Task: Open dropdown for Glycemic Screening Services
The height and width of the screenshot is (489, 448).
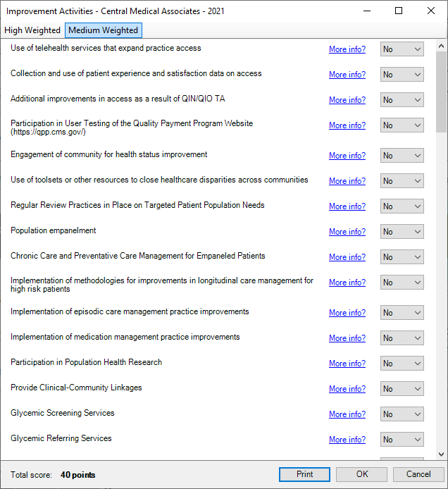Action: [402, 414]
